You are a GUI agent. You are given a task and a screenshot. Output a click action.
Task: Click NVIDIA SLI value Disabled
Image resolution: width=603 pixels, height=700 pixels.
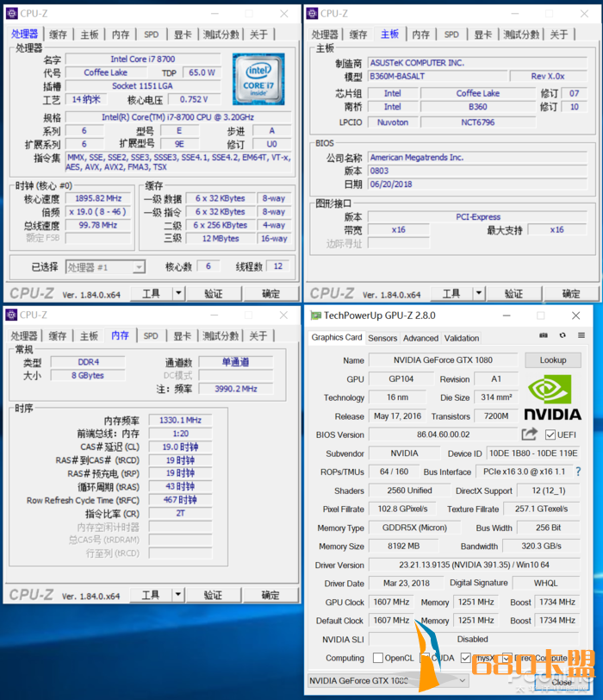pos(472,639)
